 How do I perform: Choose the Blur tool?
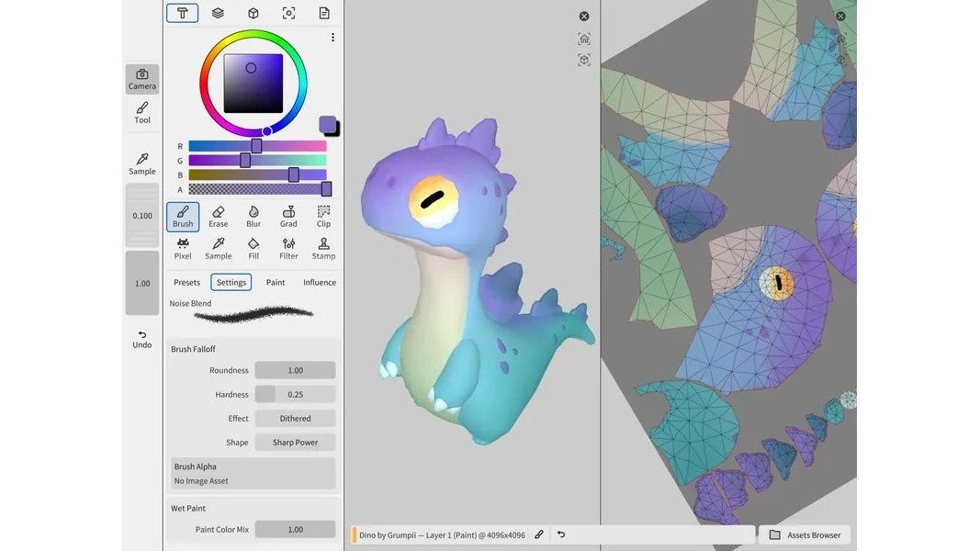[253, 217]
